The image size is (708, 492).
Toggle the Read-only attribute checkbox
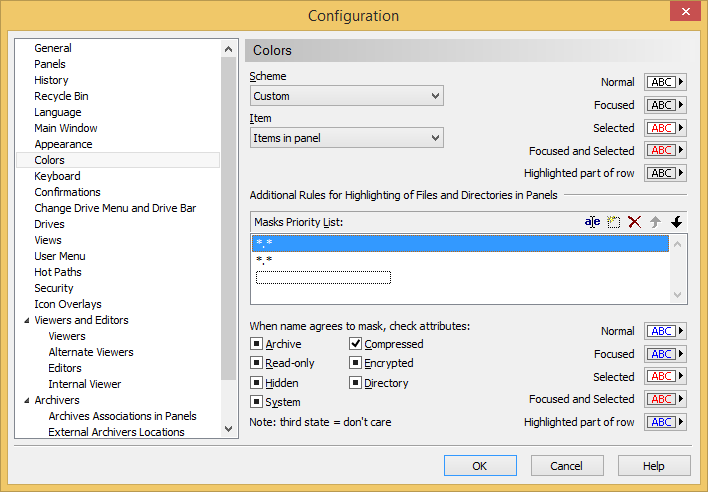tap(257, 364)
